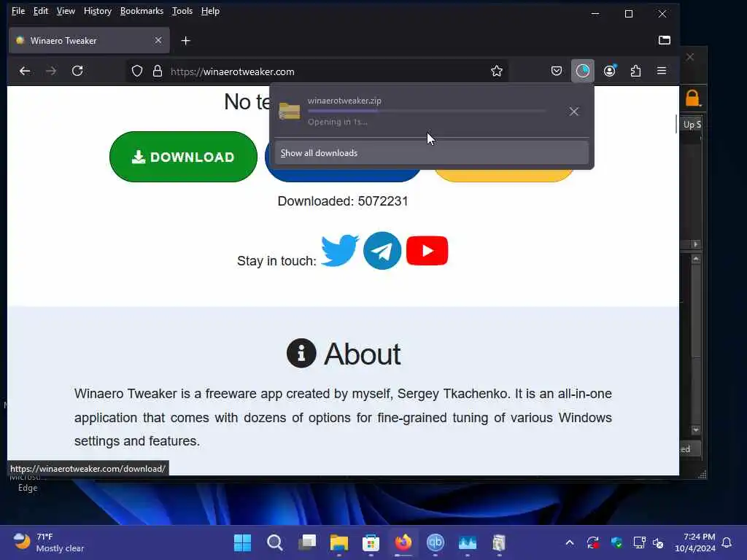Image resolution: width=747 pixels, height=560 pixels.
Task: Show hidden tray icons chevron
Action: (570, 542)
